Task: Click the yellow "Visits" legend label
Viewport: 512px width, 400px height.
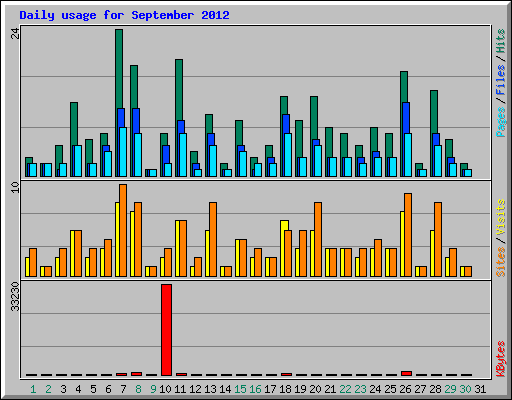Action: coord(500,217)
